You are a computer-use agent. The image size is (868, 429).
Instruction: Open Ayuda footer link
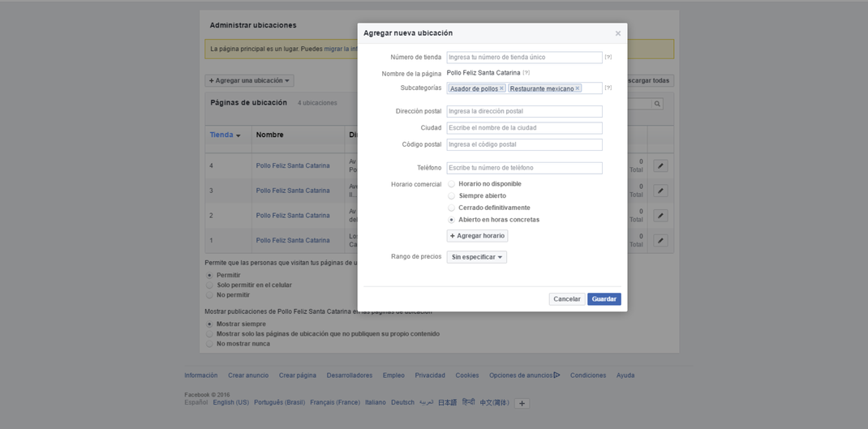coord(625,375)
